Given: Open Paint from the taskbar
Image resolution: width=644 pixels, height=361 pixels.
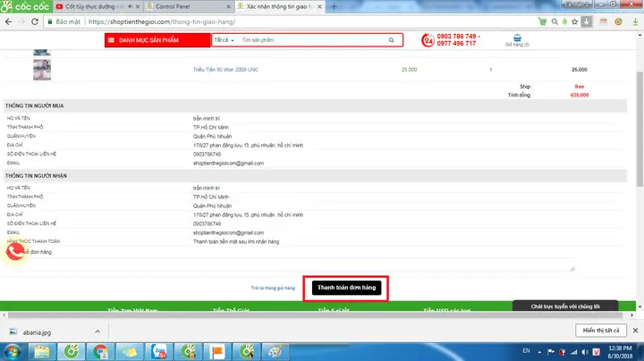Looking at the screenshot, I should [x=275, y=352].
